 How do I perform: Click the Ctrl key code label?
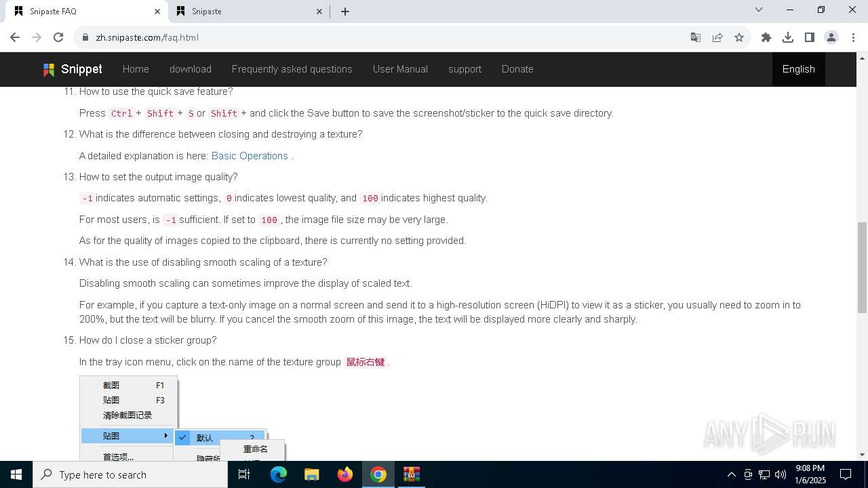[121, 113]
